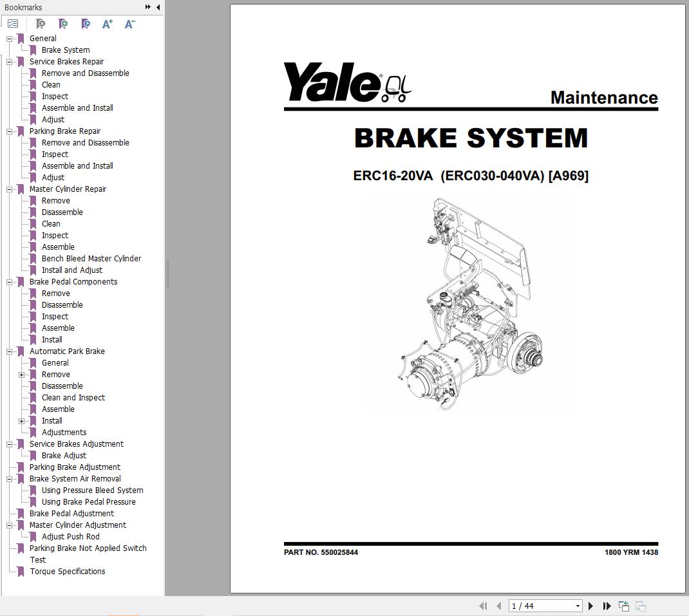Decrease bookmark font size with A-
The width and height of the screenshot is (689, 616).
(129, 24)
